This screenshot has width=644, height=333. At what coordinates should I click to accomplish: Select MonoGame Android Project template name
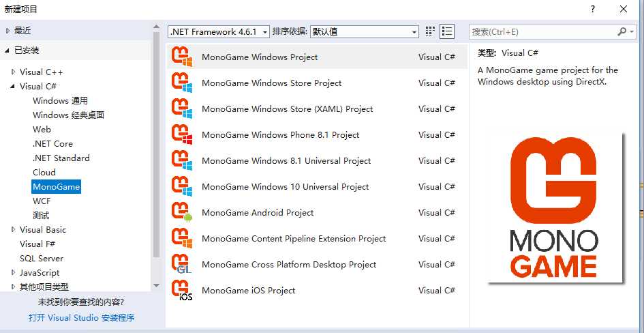point(258,212)
